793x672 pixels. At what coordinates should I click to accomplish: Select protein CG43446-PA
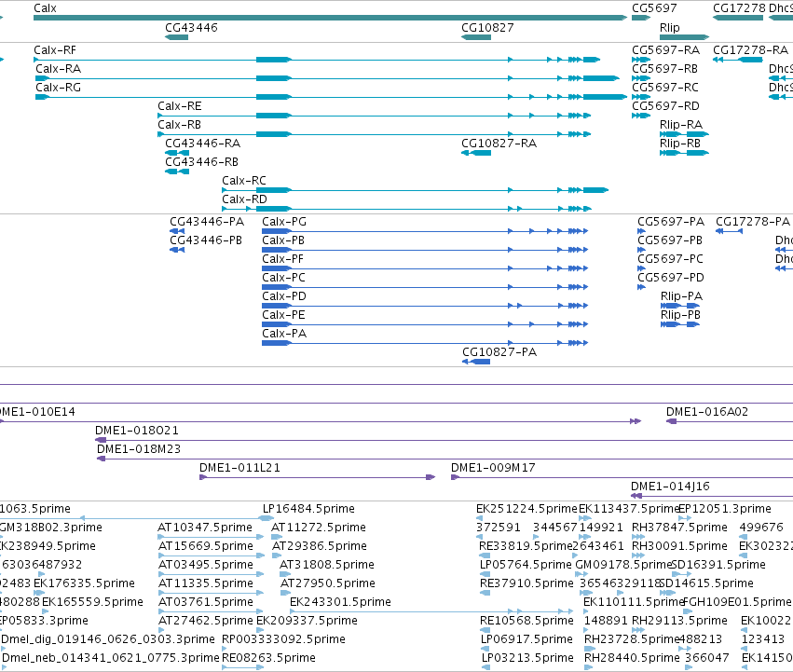[x=207, y=222]
